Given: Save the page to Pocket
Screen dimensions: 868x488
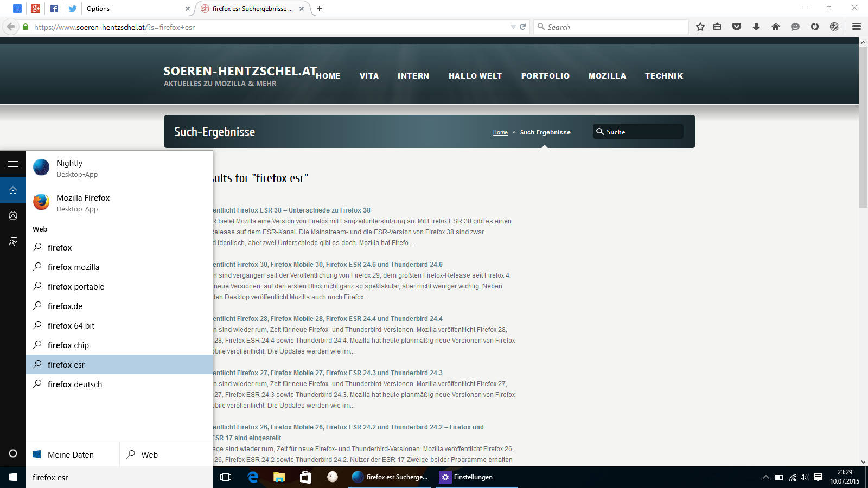Looking at the screenshot, I should pos(737,27).
